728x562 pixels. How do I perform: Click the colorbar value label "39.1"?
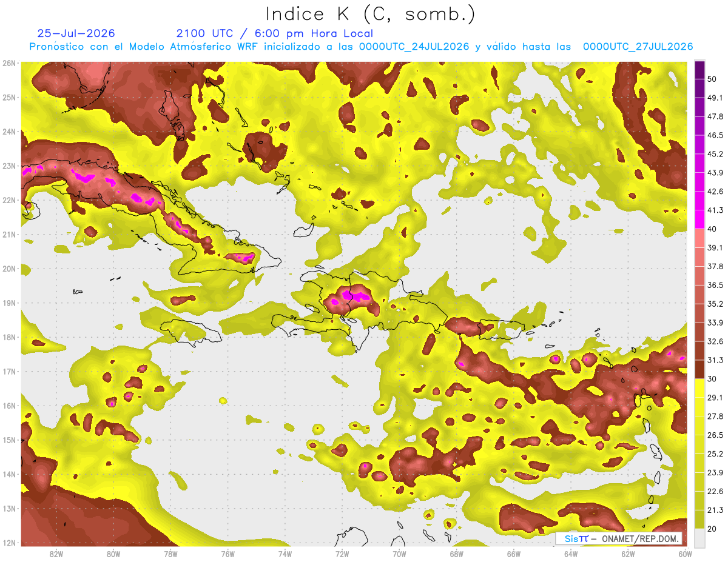(716, 247)
